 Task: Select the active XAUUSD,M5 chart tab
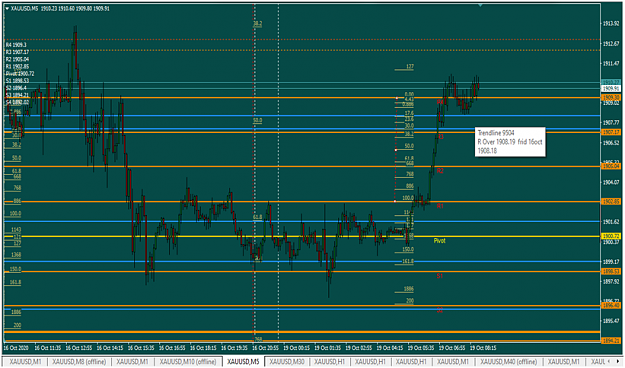coord(242,362)
